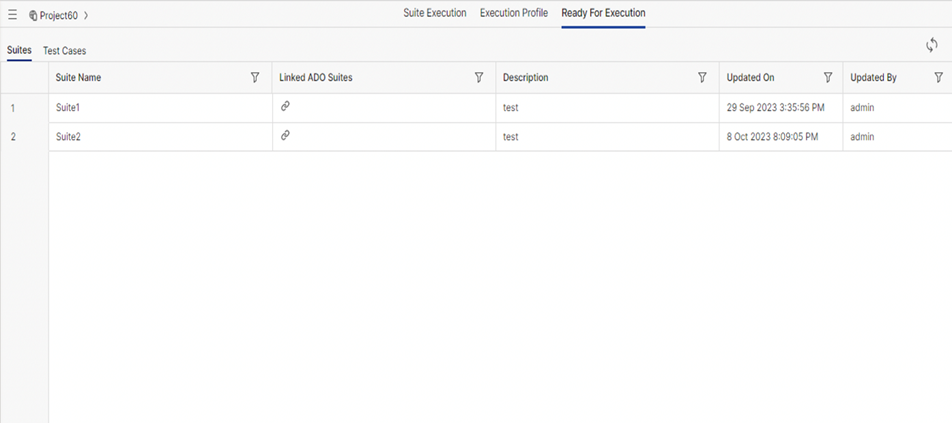Open the Suite Name column filter
This screenshot has width=952, height=423.
click(x=255, y=78)
